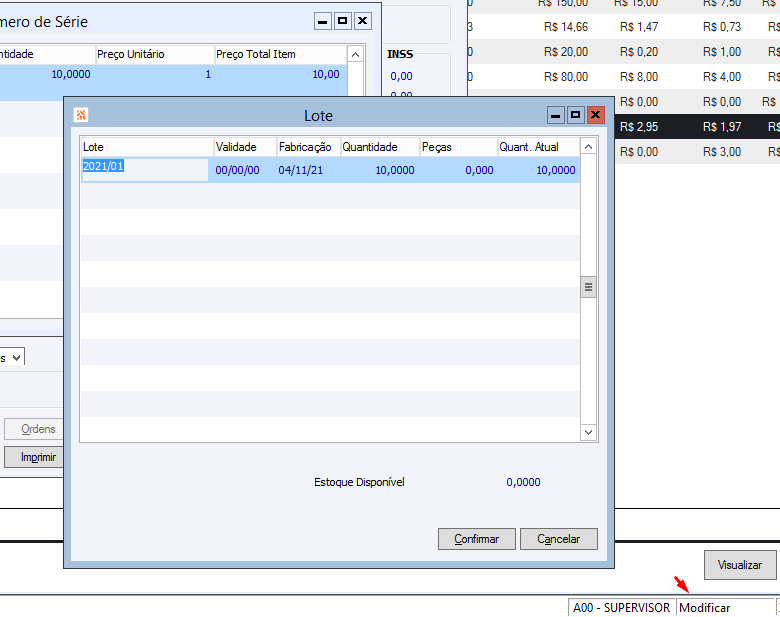This screenshot has height=617, width=780.
Task: Click the Lote column header
Action: coord(147,147)
